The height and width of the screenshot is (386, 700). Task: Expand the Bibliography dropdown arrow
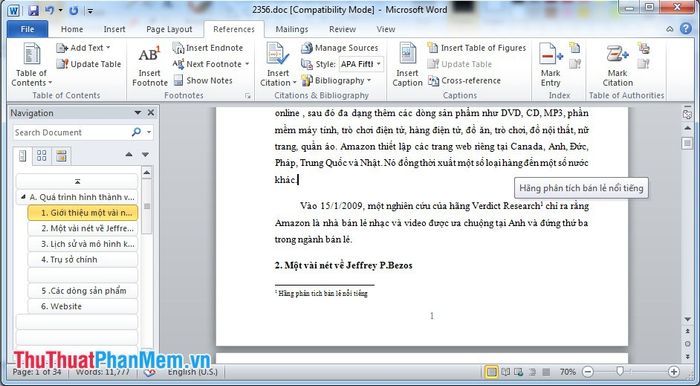pyautogui.click(x=369, y=81)
